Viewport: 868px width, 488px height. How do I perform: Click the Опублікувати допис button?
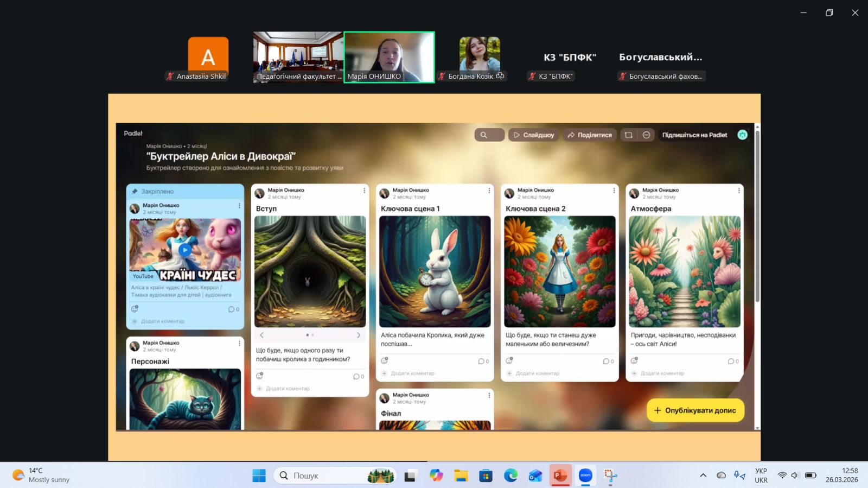[x=695, y=410]
